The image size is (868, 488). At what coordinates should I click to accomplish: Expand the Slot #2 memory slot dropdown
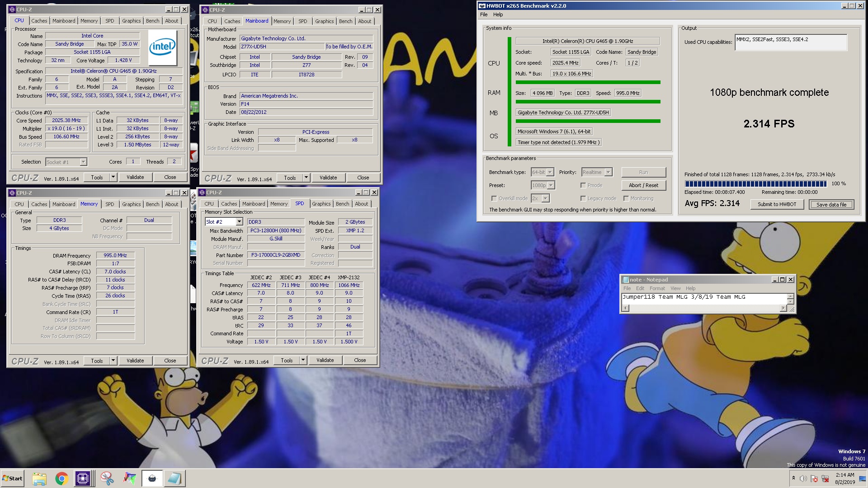(x=239, y=222)
